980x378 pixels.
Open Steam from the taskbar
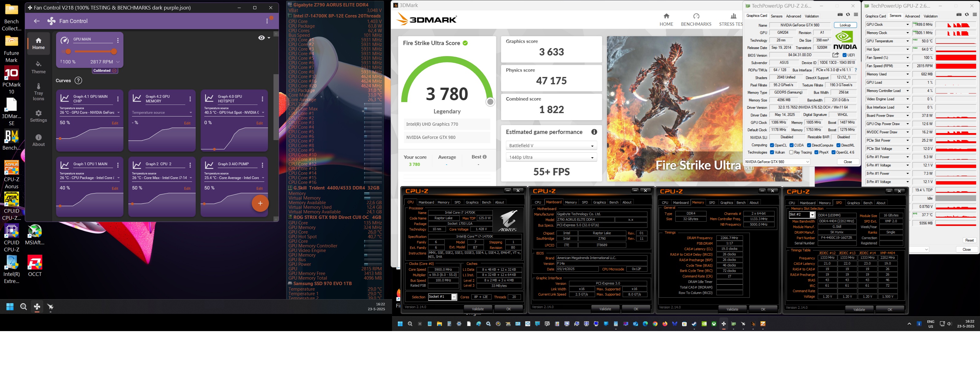pos(694,323)
